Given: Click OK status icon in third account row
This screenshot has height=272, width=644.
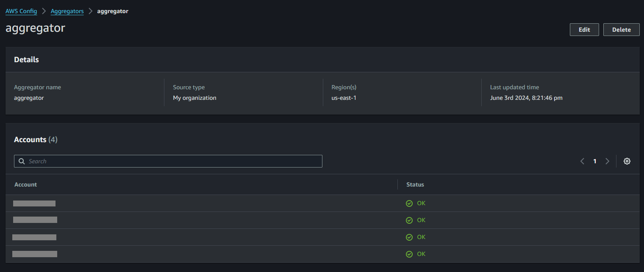Looking at the screenshot, I should [x=409, y=237].
